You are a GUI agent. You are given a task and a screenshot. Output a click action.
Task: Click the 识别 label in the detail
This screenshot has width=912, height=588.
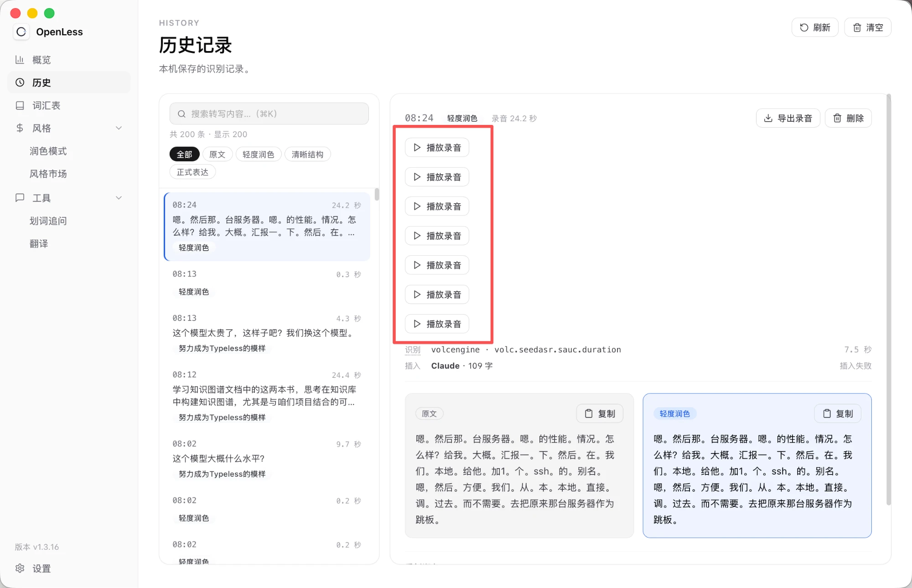[413, 350]
